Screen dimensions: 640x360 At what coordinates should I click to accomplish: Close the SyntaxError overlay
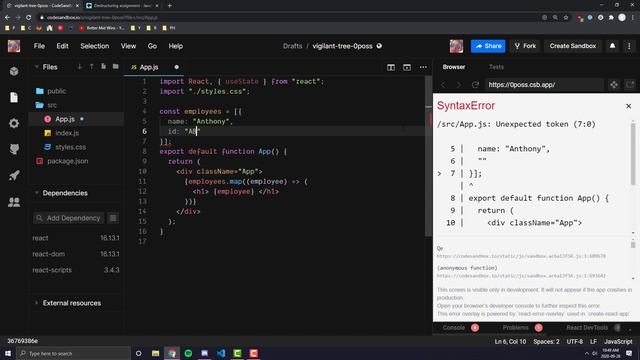point(629,106)
